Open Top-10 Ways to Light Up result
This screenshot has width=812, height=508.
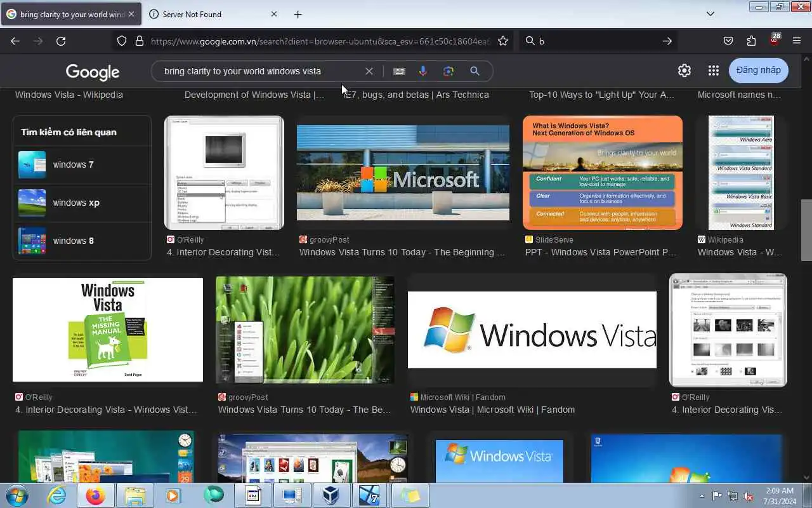click(x=602, y=95)
